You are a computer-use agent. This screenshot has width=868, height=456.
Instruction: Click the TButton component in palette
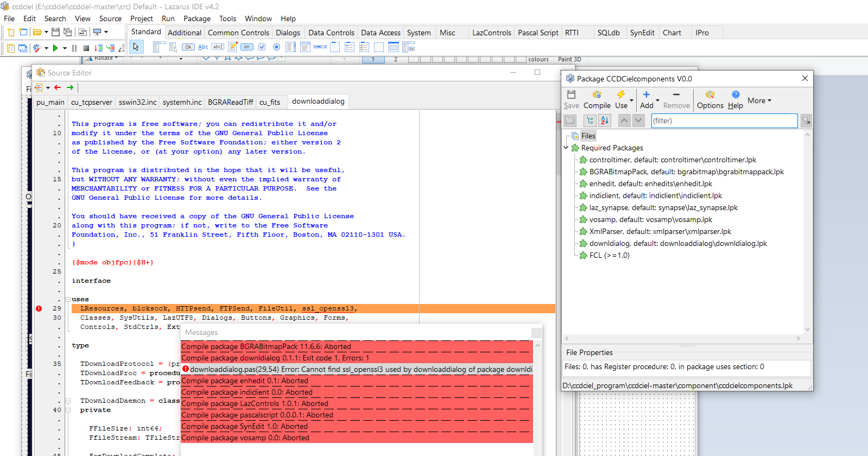pyautogui.click(x=188, y=47)
